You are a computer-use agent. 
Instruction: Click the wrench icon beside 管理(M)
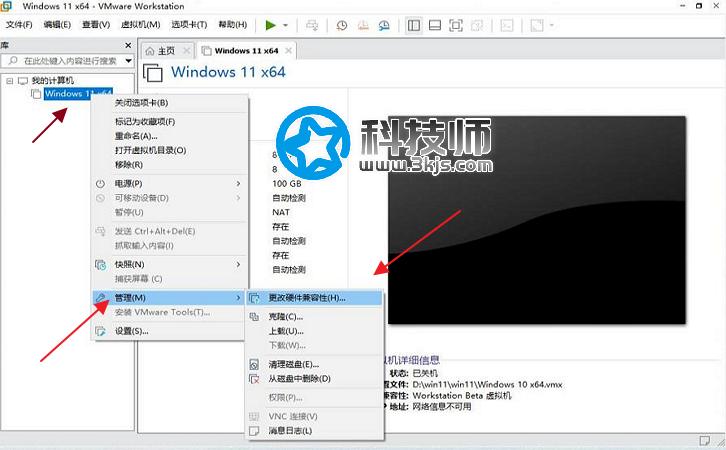click(100, 297)
